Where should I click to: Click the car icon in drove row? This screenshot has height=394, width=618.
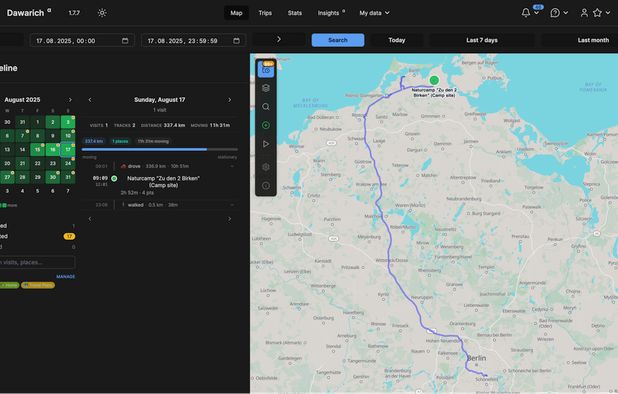coord(123,166)
